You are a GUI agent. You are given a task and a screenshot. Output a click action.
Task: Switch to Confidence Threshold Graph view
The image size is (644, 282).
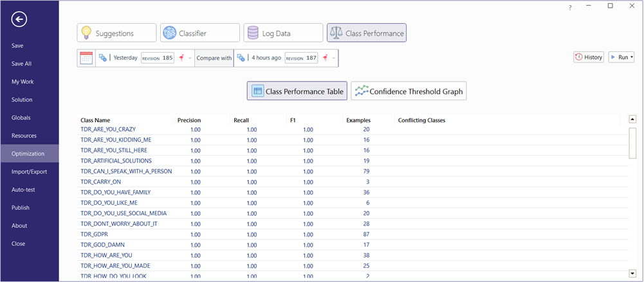pyautogui.click(x=409, y=91)
